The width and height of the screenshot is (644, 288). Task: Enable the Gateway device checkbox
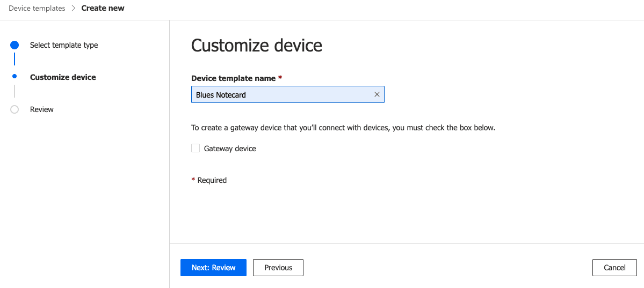pos(196,148)
